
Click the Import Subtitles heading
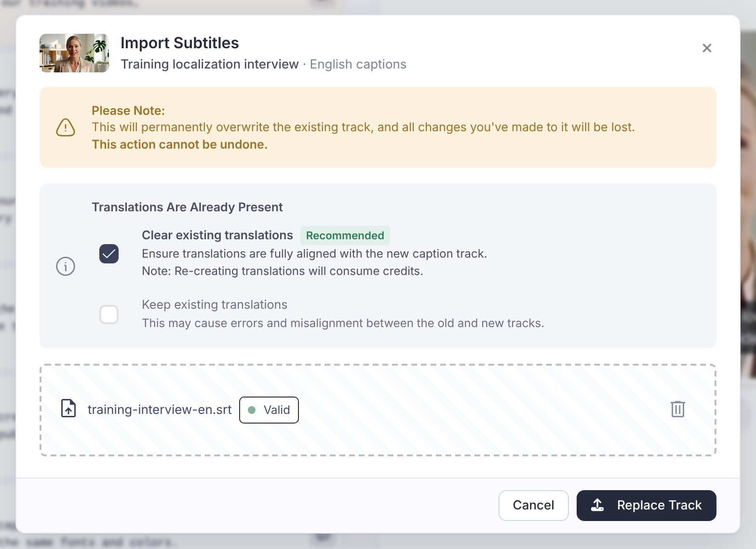click(x=180, y=43)
